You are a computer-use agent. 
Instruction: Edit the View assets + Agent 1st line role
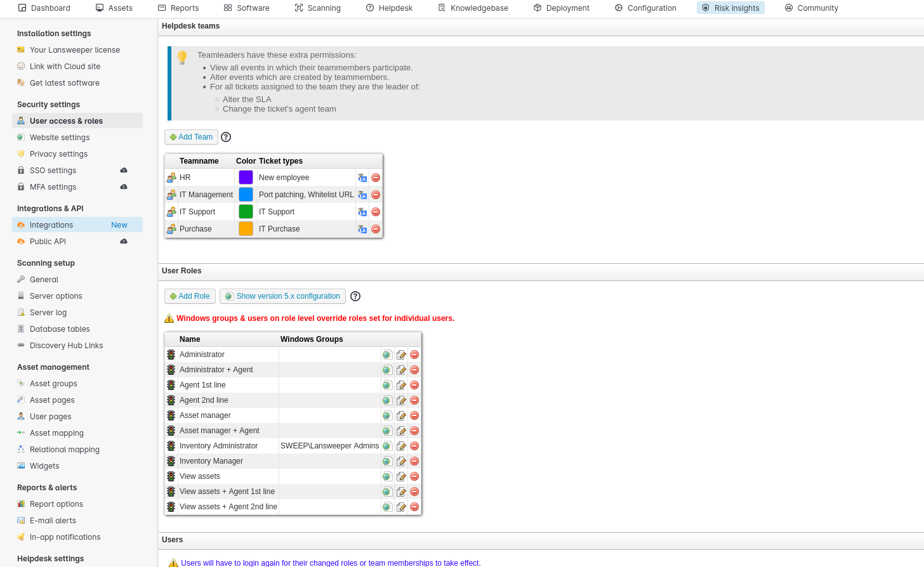401,492
